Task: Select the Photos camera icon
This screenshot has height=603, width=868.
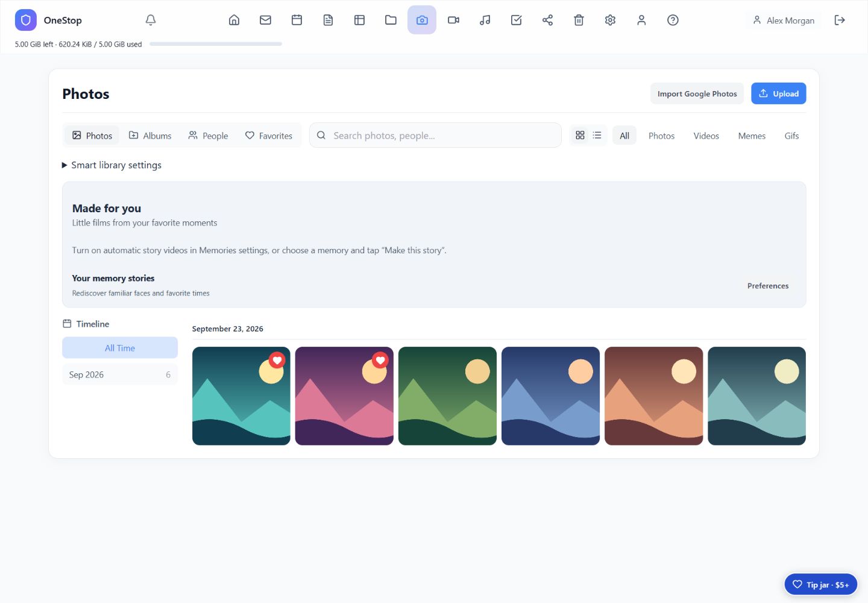Action: [422, 20]
